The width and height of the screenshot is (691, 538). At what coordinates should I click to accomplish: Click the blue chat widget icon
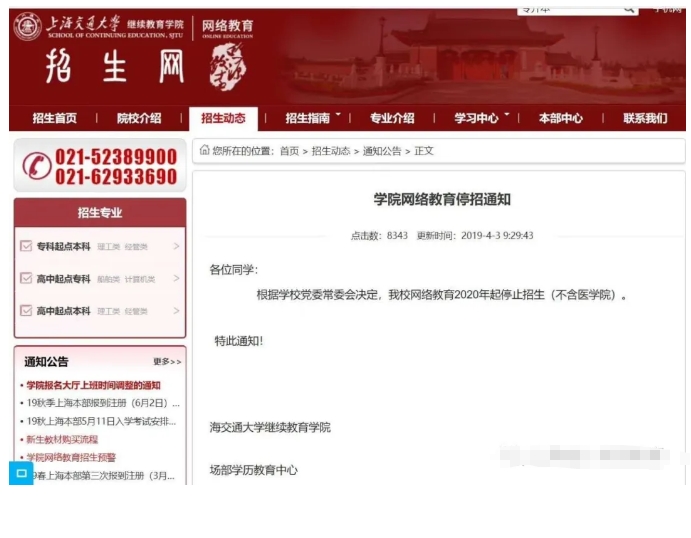(21, 473)
